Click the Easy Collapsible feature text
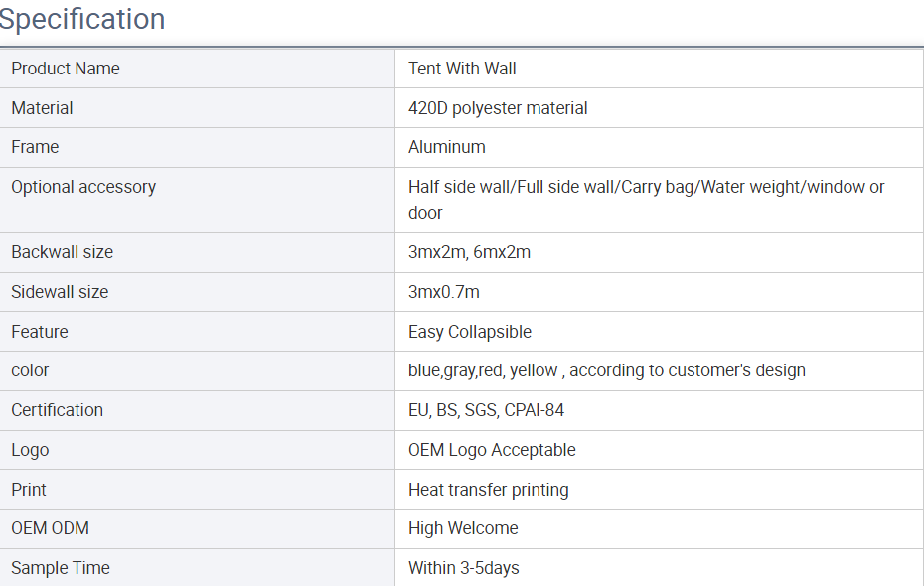This screenshot has height=586, width=924. point(470,332)
